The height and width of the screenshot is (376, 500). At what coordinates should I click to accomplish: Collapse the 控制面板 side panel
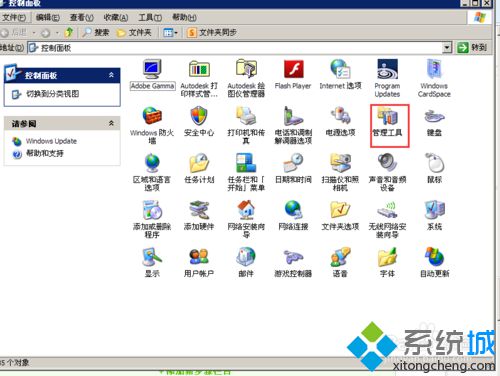111,75
